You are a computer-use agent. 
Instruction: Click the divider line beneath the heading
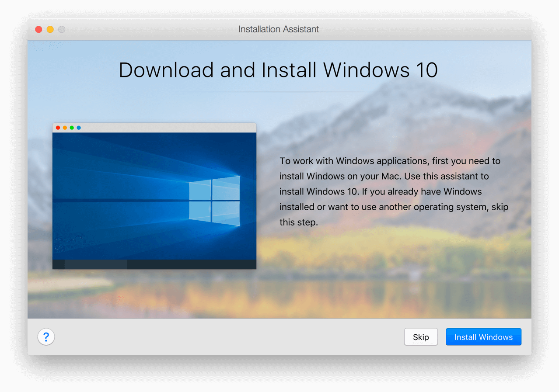coord(279,92)
